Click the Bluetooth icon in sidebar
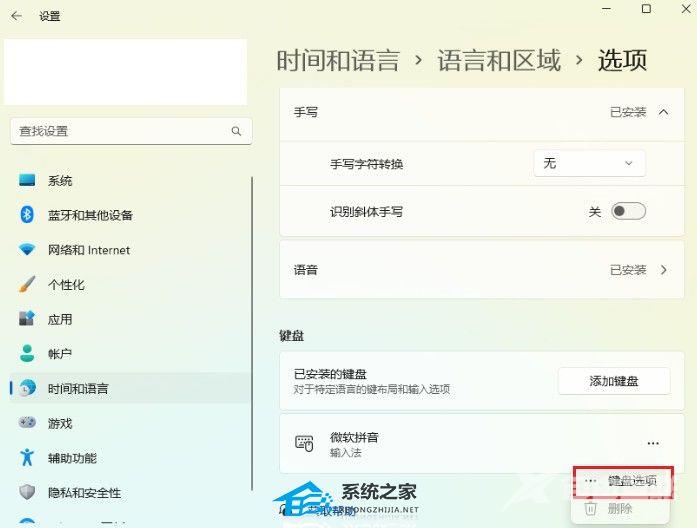The width and height of the screenshot is (697, 528). pyautogui.click(x=27, y=215)
